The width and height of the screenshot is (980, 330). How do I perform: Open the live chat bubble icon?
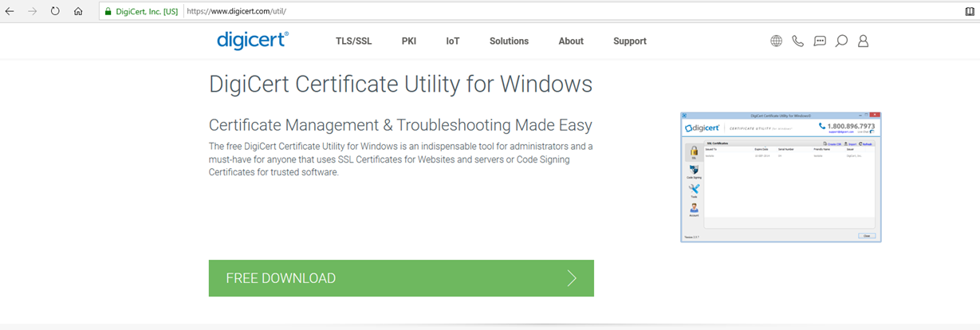pos(820,41)
